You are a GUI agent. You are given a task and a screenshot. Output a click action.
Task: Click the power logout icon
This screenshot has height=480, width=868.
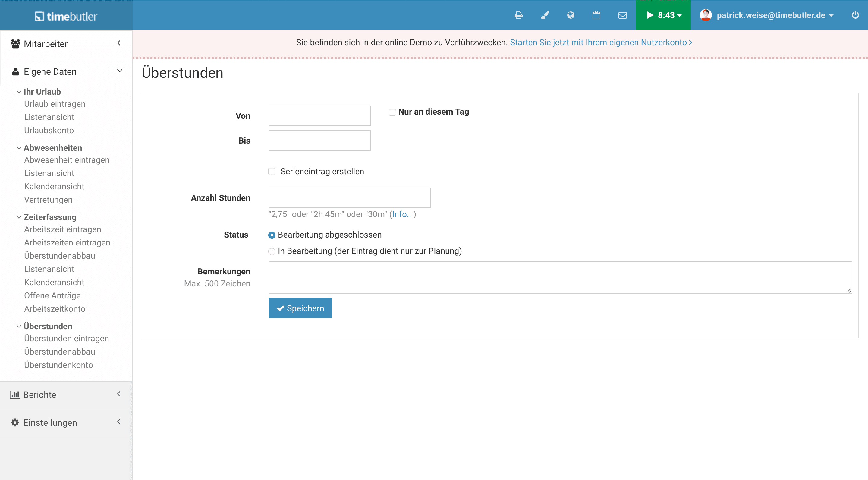point(855,15)
